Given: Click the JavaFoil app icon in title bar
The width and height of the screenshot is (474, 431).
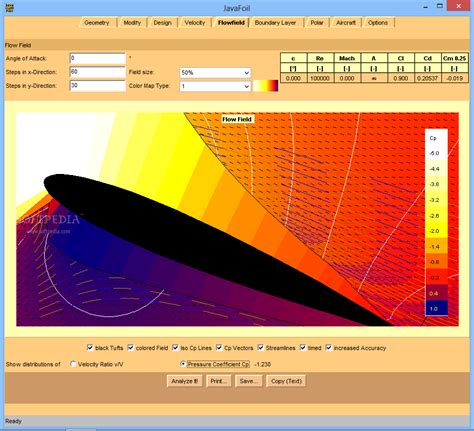Looking at the screenshot, I should (9, 7).
